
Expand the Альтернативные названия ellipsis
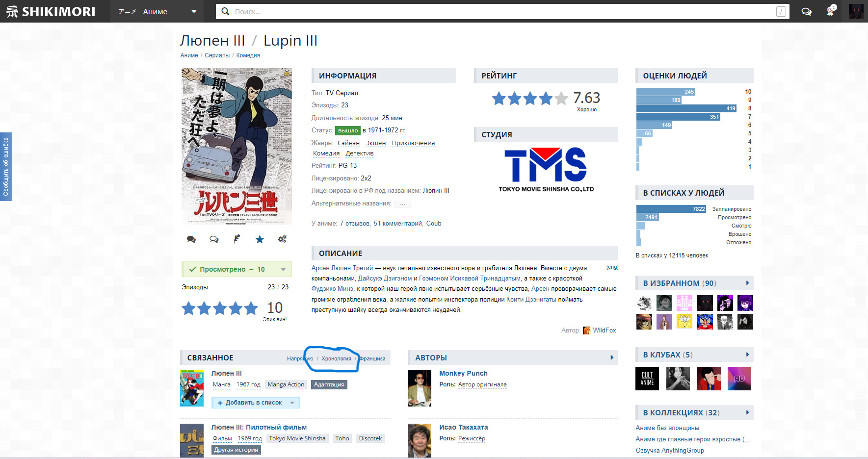(402, 204)
